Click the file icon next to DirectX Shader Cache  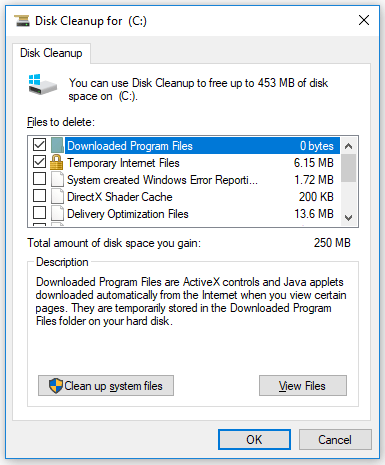coord(57,196)
